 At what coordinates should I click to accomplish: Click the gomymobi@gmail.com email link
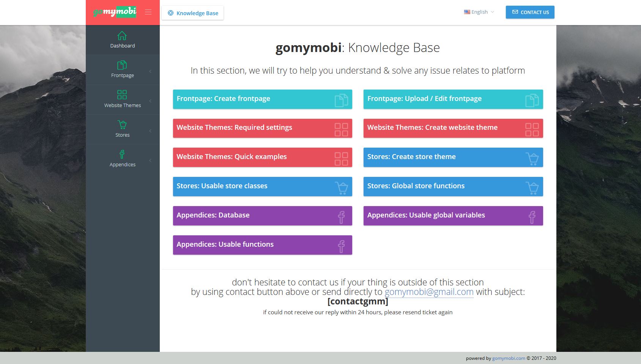point(429,292)
